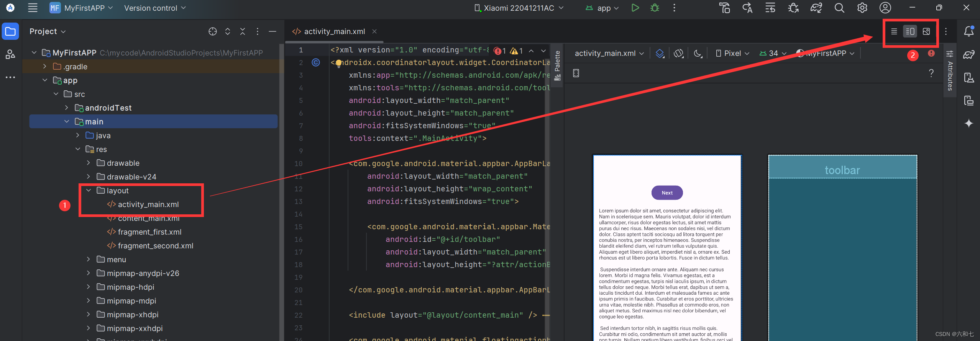Select the Xiaomi 22041211AC device dropdown
Viewport: 980px width, 341px height.
coord(519,8)
